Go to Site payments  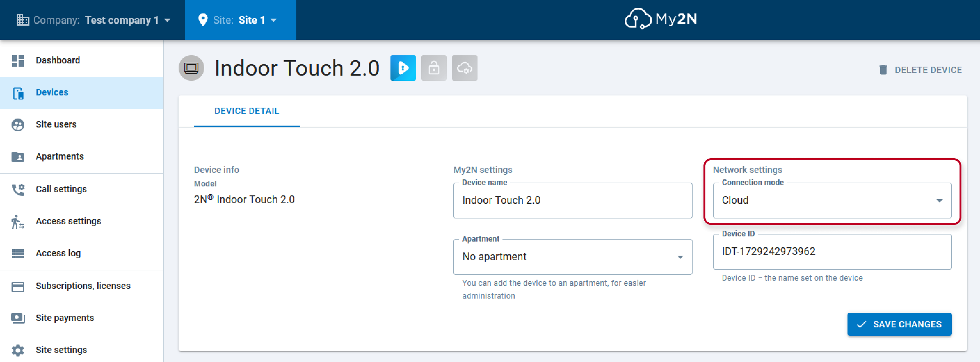pyautogui.click(x=82, y=318)
